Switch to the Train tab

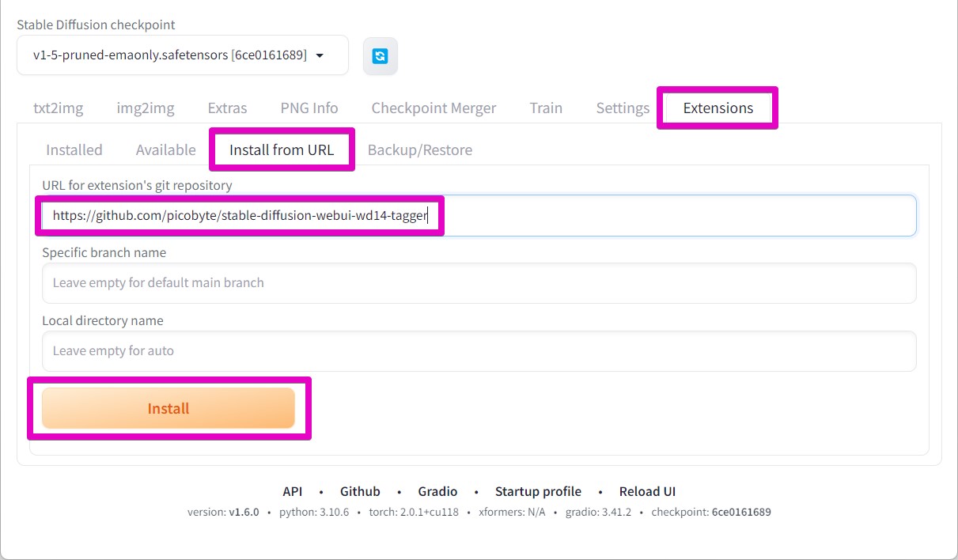tap(546, 108)
